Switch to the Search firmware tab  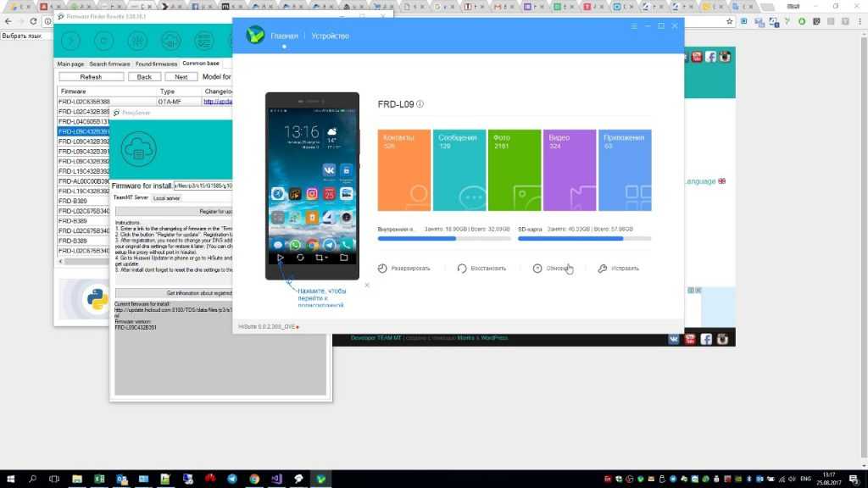pos(109,64)
